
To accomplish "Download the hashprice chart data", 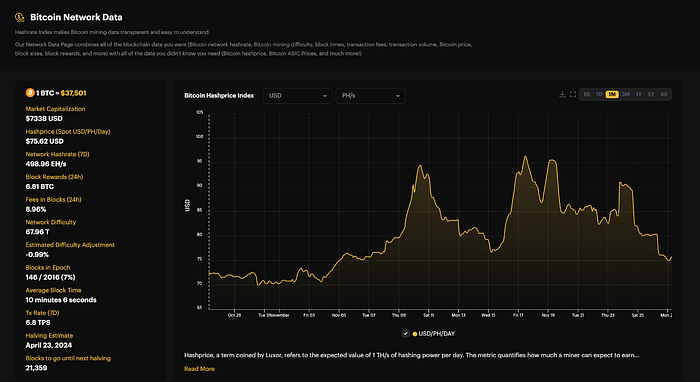I will pos(562,94).
